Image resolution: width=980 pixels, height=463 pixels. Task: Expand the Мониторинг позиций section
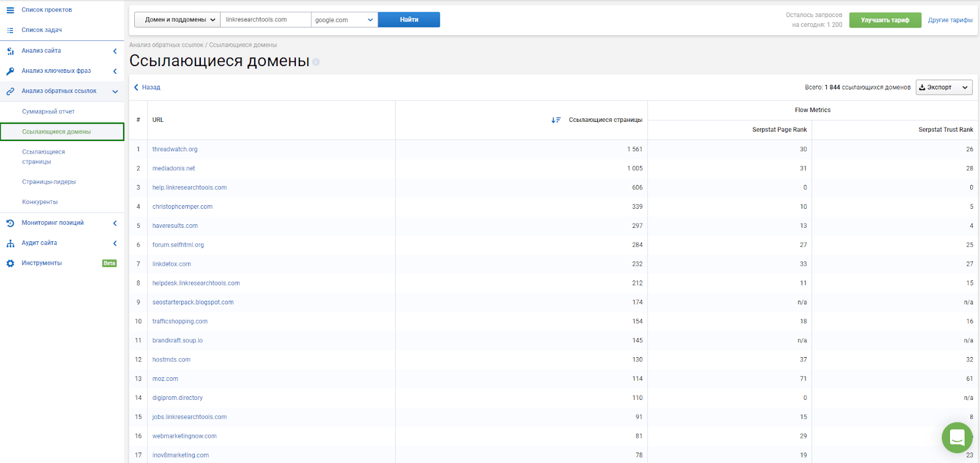(115, 223)
